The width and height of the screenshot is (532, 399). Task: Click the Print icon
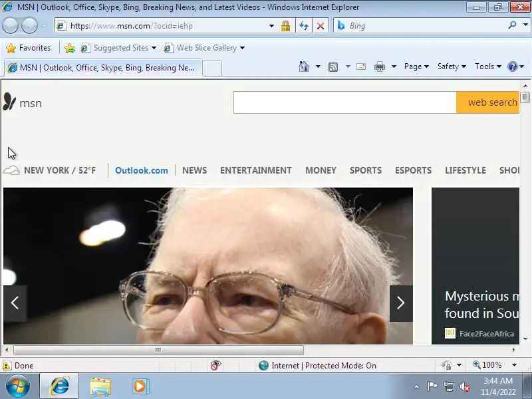[x=379, y=66]
